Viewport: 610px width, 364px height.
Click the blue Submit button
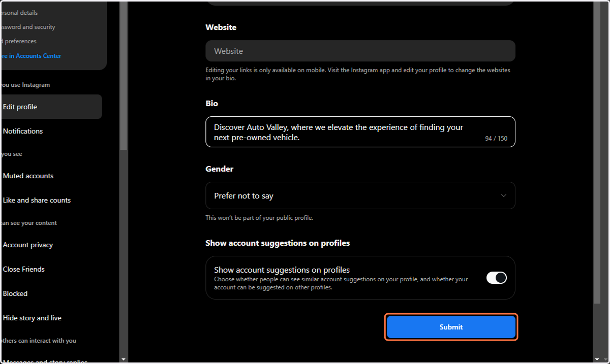(451, 327)
